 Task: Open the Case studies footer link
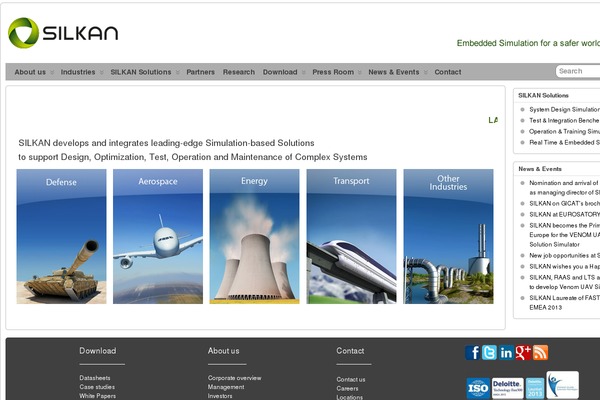click(x=97, y=387)
